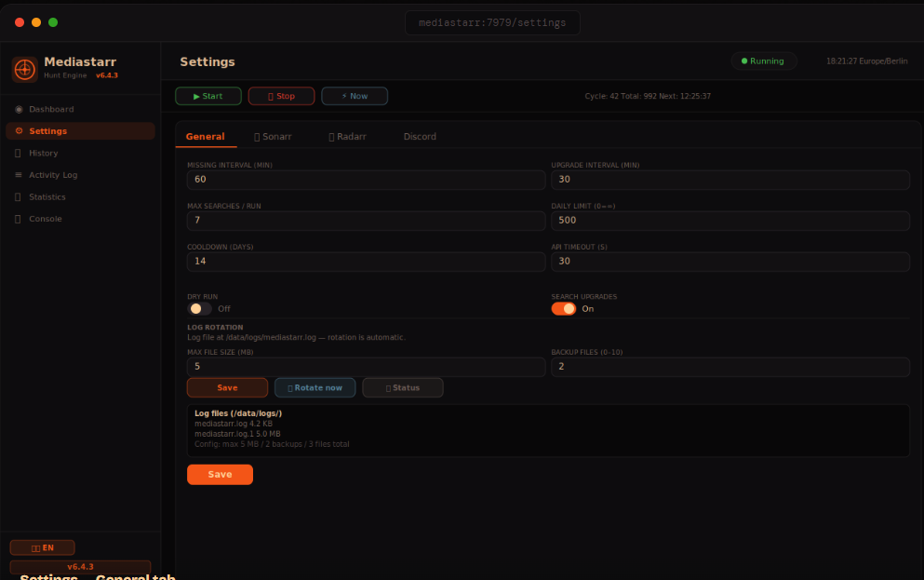Screen dimensions: 924x580
Task: Switch to the Sonarr tab
Action: [x=273, y=136]
